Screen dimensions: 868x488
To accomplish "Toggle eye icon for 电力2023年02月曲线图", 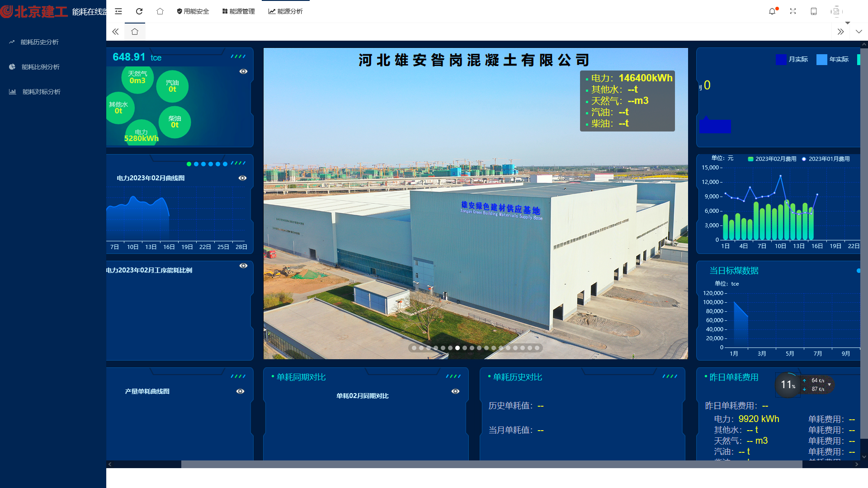I will click(x=242, y=178).
